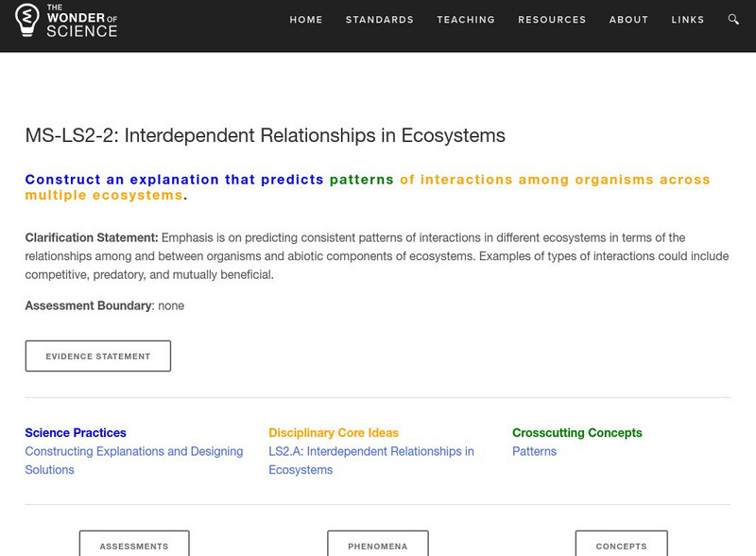
Task: Open the search magnifier in the navbar
Action: pyautogui.click(x=732, y=19)
